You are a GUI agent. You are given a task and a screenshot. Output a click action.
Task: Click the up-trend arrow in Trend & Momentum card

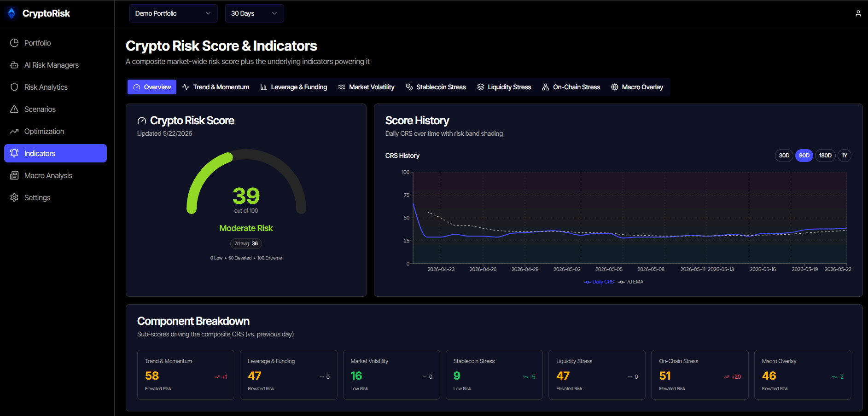point(217,377)
